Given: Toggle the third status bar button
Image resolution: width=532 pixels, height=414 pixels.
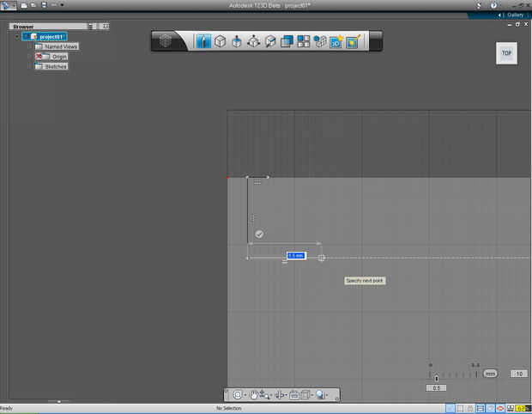Looking at the screenshot, I should [470, 408].
